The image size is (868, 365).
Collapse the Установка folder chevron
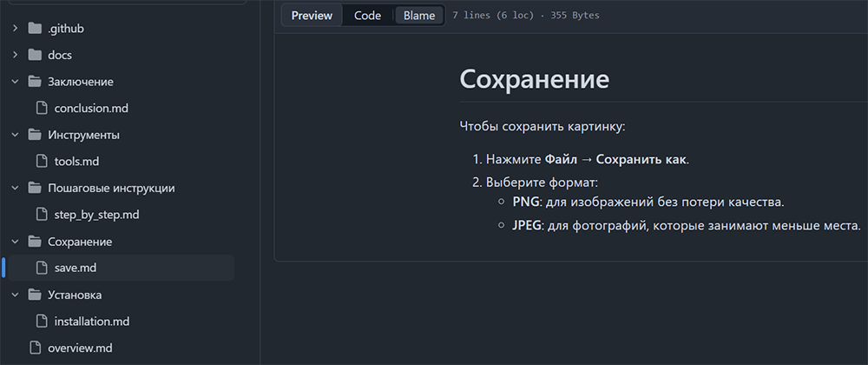[16, 295]
